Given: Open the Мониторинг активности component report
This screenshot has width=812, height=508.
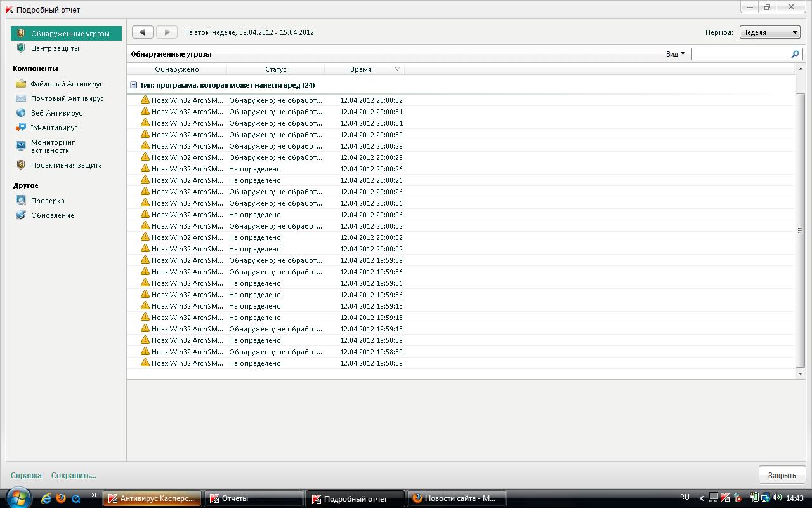Looking at the screenshot, I should pos(53,146).
